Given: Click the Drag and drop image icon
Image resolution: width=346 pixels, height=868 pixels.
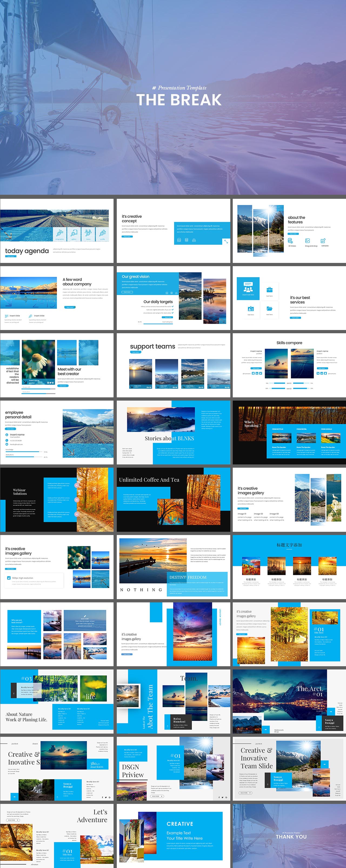Looking at the screenshot, I should pos(307,240).
